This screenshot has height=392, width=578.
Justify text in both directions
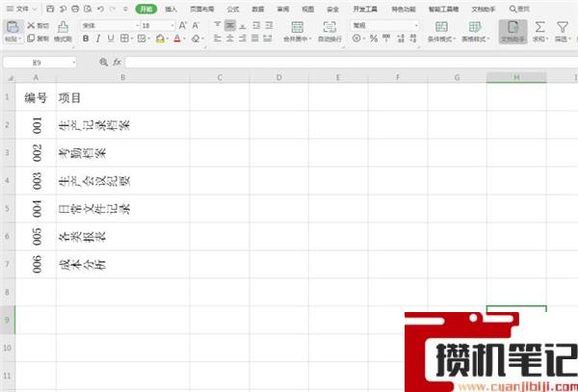(255, 38)
